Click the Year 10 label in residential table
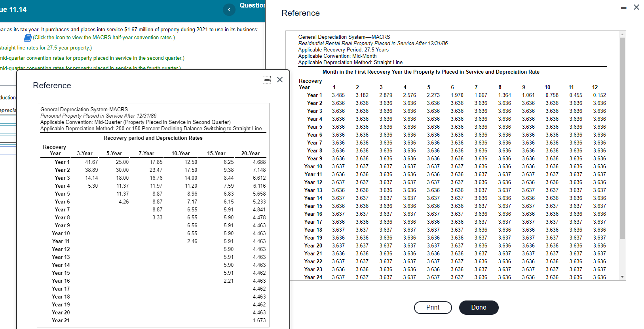 click(313, 167)
